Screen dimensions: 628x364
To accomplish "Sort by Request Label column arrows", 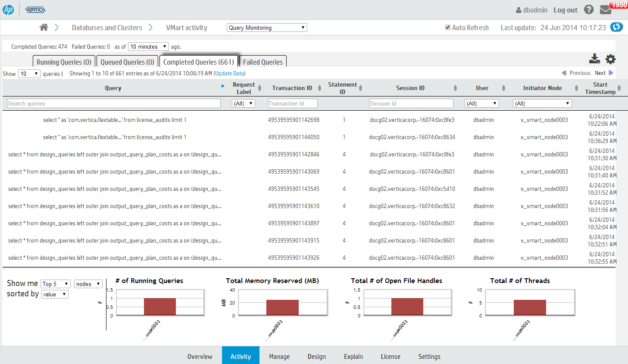I will point(260,88).
